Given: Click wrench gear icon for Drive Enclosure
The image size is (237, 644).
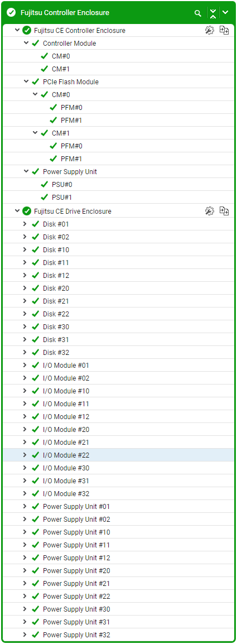Looking at the screenshot, I should 210,211.
